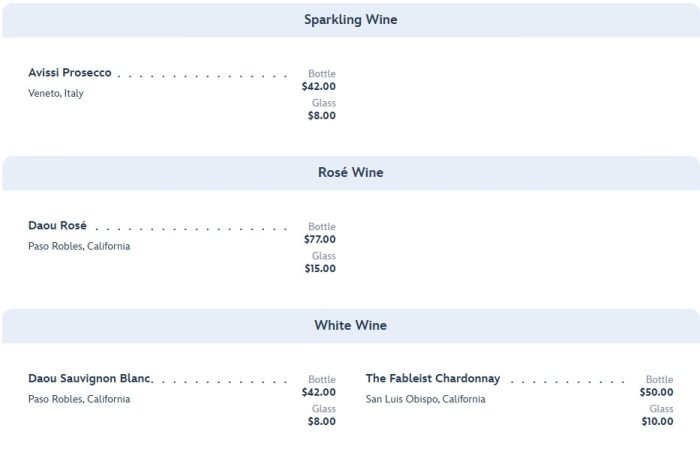Open the Daou Sauvignon Blanc entry

[x=90, y=379]
